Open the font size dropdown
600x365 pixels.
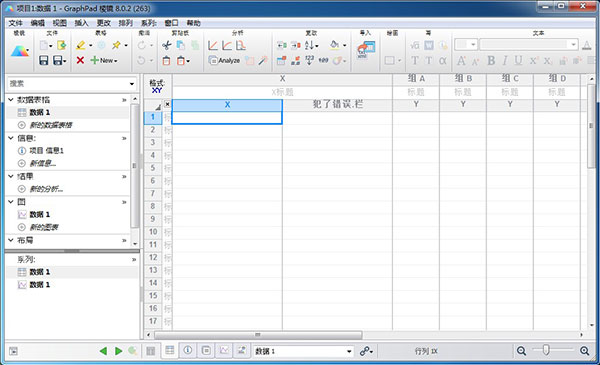[473, 45]
